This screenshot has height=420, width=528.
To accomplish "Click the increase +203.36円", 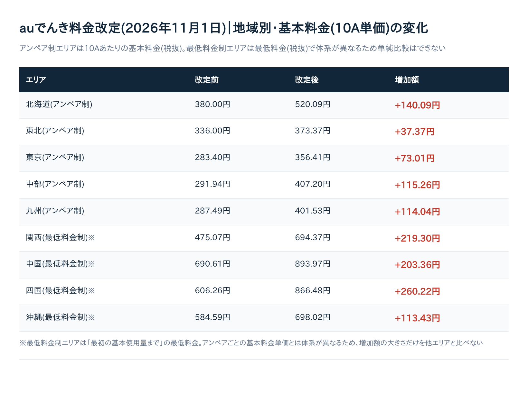I will click(417, 265).
